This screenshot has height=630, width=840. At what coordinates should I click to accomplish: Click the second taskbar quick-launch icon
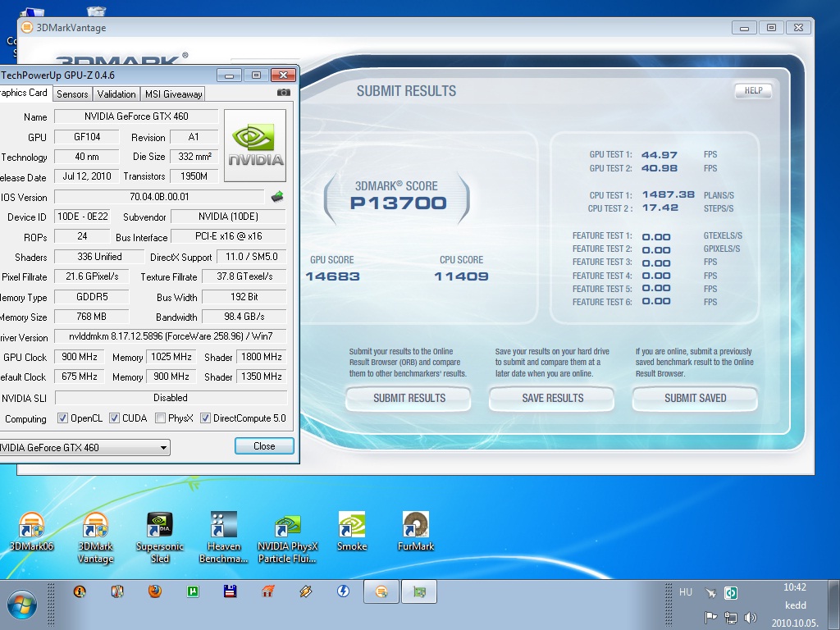(x=117, y=591)
